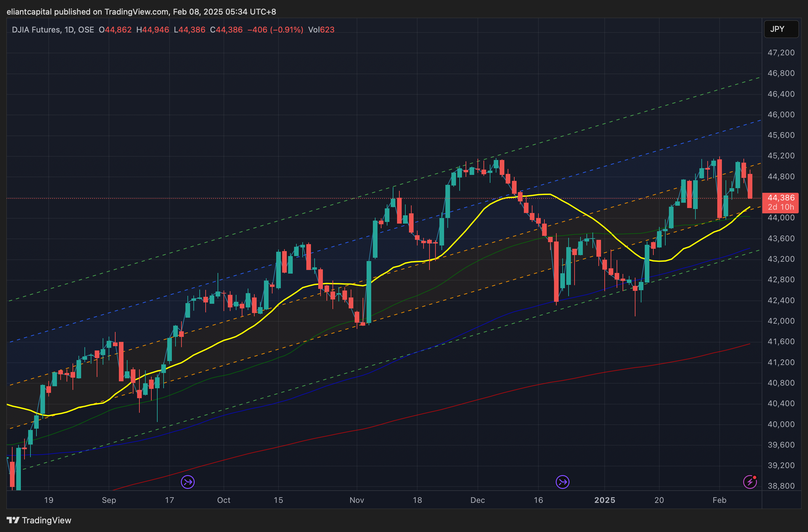
Task: Click the closing price C44,386 in legend
Action: point(226,30)
